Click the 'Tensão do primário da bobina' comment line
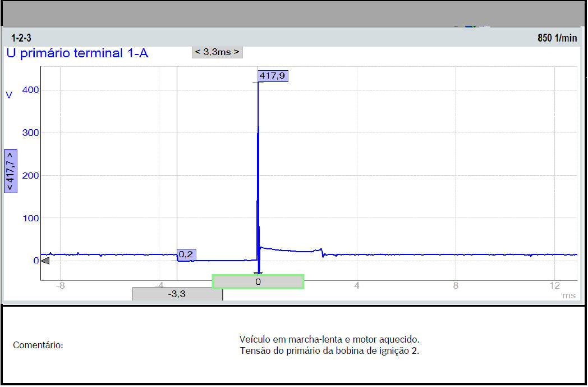 click(x=329, y=351)
